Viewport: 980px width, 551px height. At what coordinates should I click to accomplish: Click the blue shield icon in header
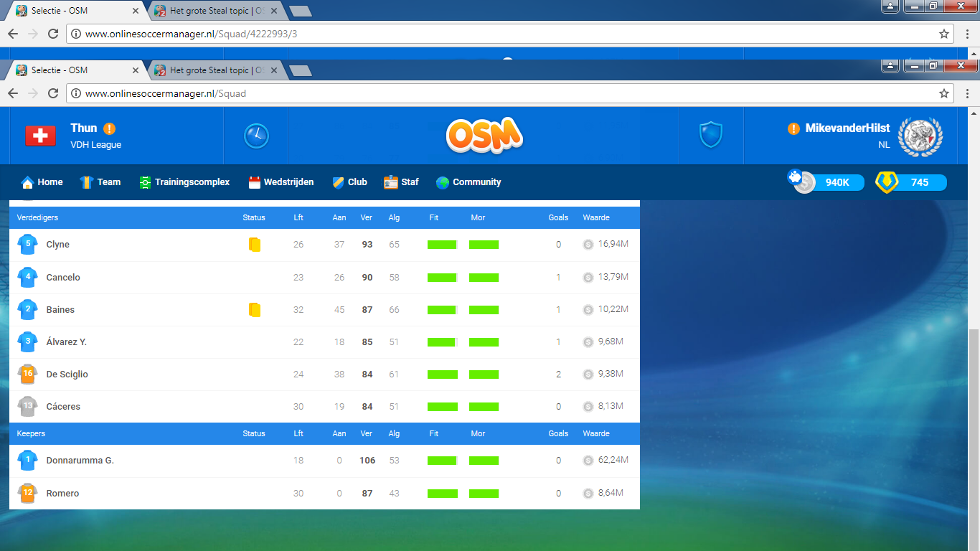[x=711, y=135]
